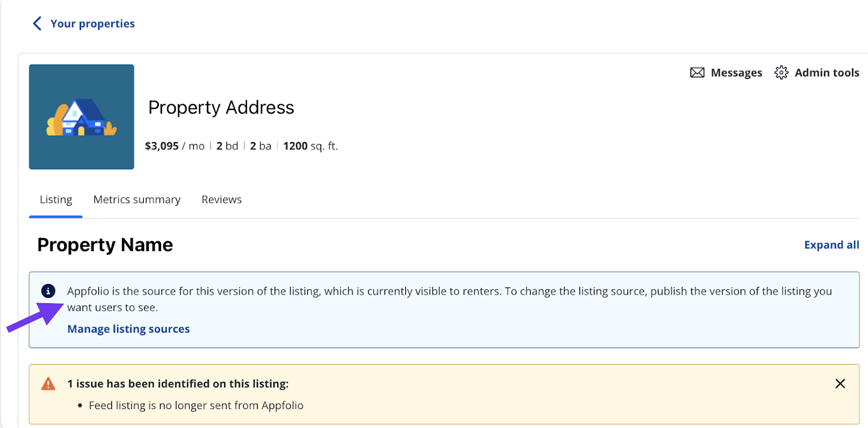Click the $3,095 / mo rent value
This screenshot has height=428, width=868.
pos(175,146)
